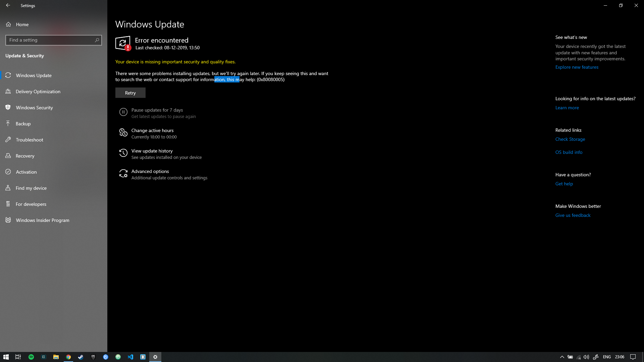The width and height of the screenshot is (644, 362).
Task: Open OS build info link
Action: pyautogui.click(x=569, y=152)
